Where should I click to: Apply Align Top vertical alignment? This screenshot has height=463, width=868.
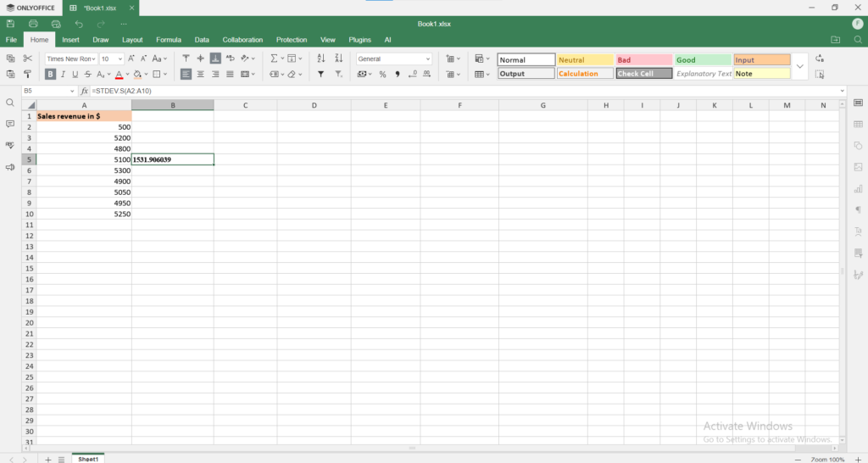coord(186,59)
